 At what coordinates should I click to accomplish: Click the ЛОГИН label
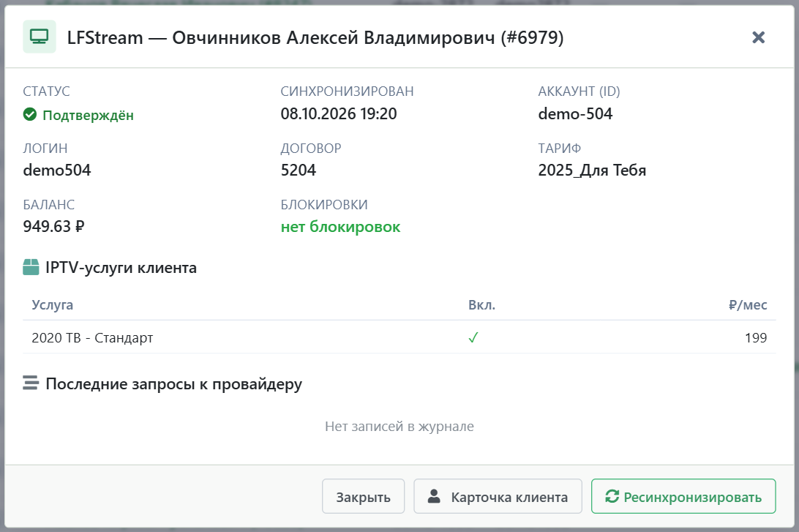click(x=45, y=149)
